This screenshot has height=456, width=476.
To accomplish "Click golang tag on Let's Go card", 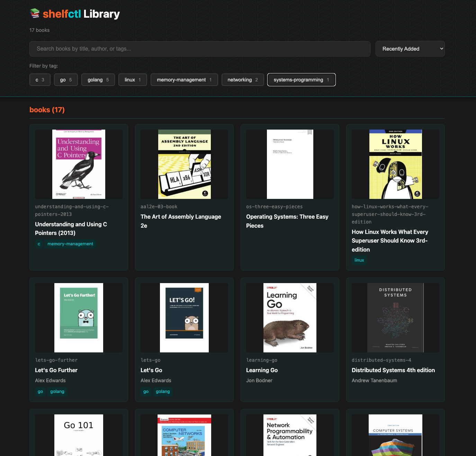I will (x=163, y=392).
